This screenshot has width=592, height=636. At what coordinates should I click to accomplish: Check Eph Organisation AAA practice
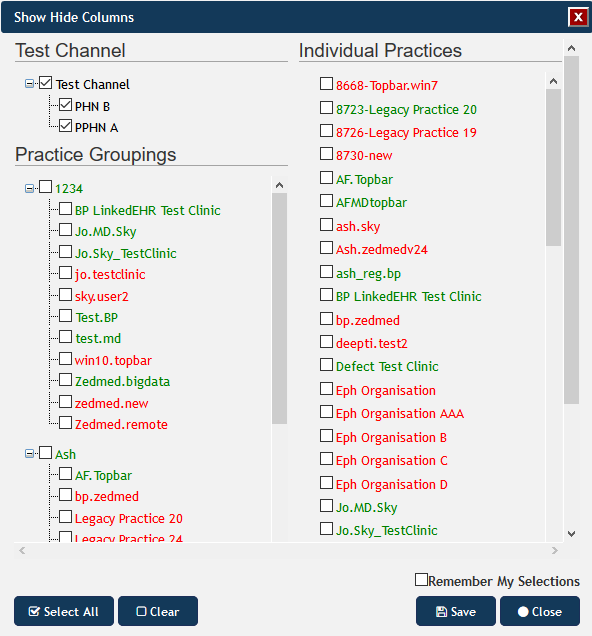coord(326,412)
